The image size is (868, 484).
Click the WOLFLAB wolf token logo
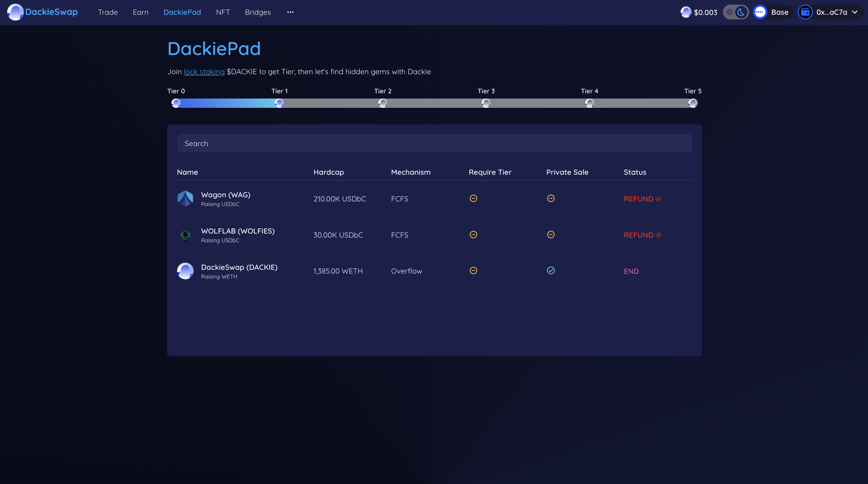(185, 235)
